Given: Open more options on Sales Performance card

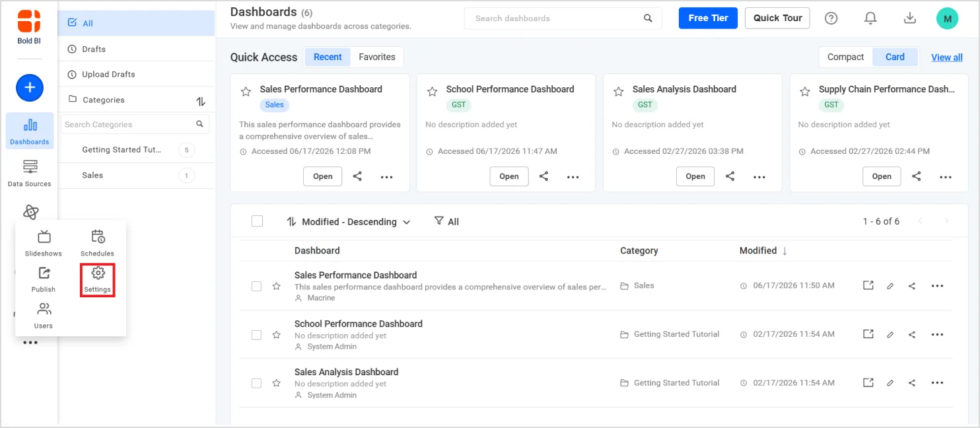Looking at the screenshot, I should click(387, 177).
